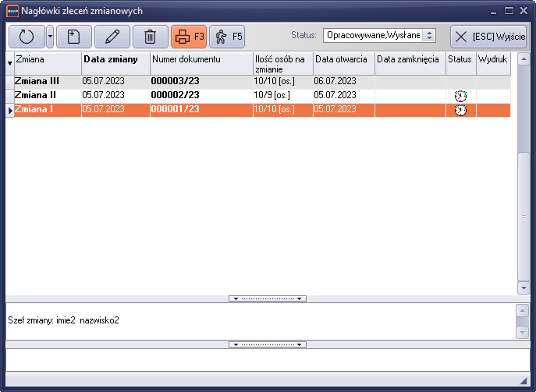Viewport: 536px width, 392px height.
Task: Click the [ESC] Wyjście exit button
Action: pos(488,37)
